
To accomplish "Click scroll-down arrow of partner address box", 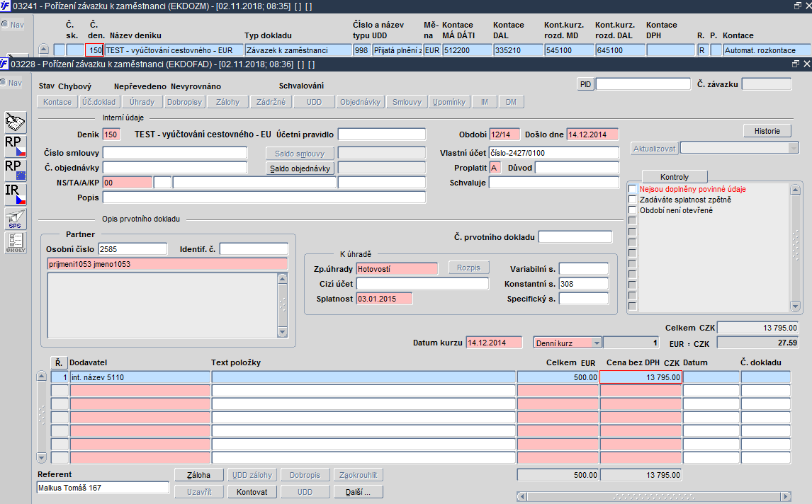I will coord(282,332).
